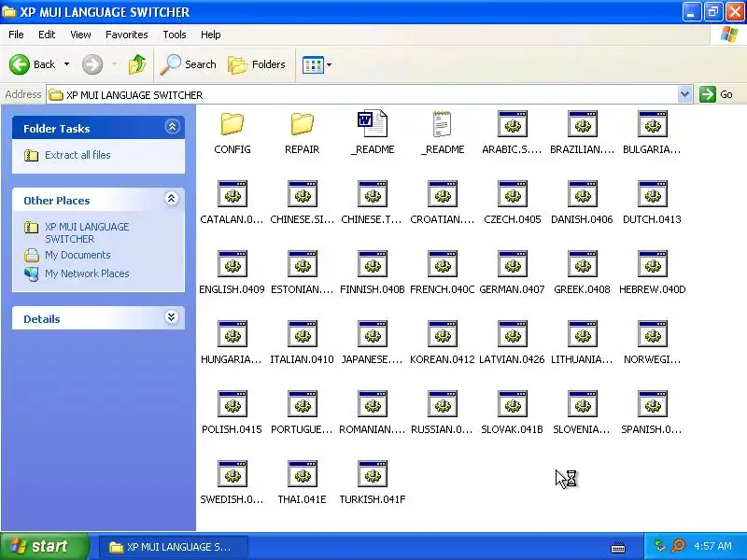Click the Search toolbar button

[189, 64]
